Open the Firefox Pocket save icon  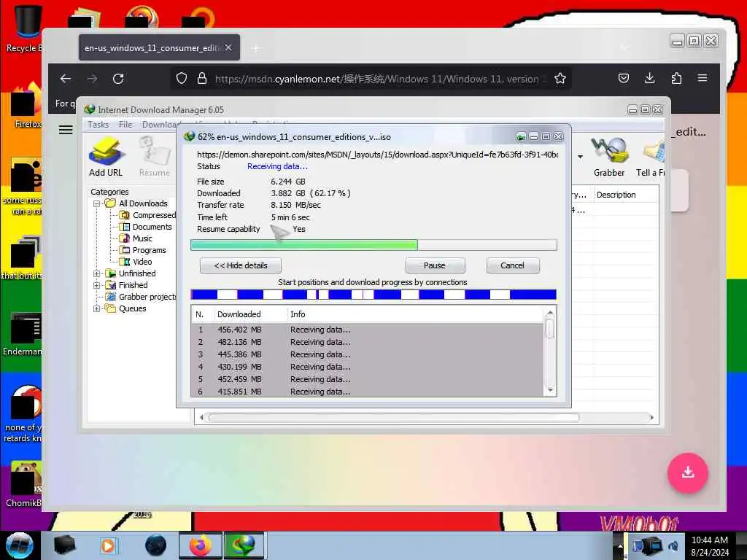[623, 78]
